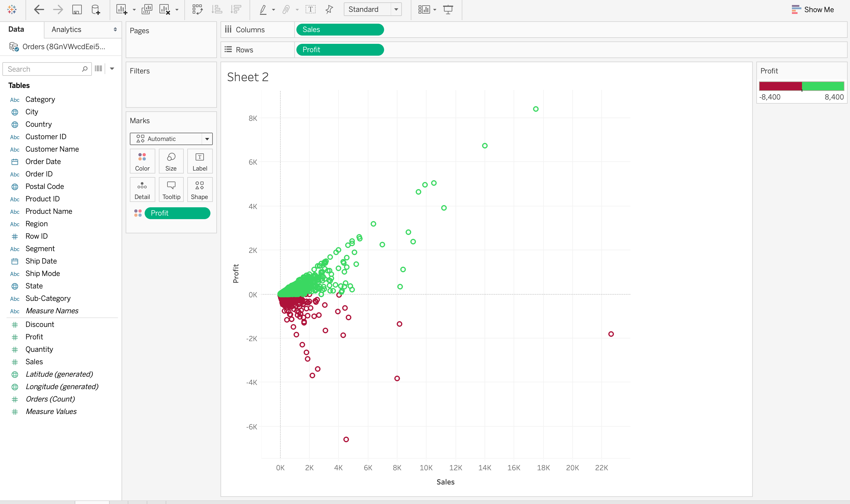Screen dimensions: 850x504
Task: Select the highest profit mark near 8K
Action: [x=536, y=109]
